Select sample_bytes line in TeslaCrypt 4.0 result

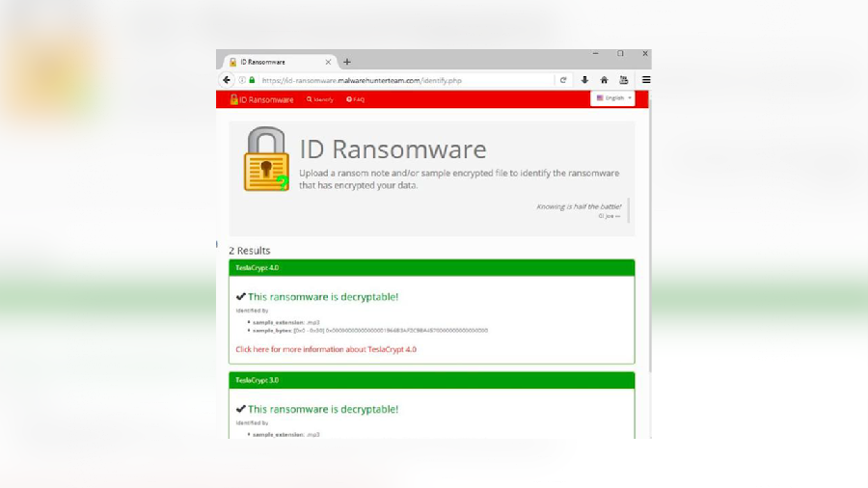[369, 330]
